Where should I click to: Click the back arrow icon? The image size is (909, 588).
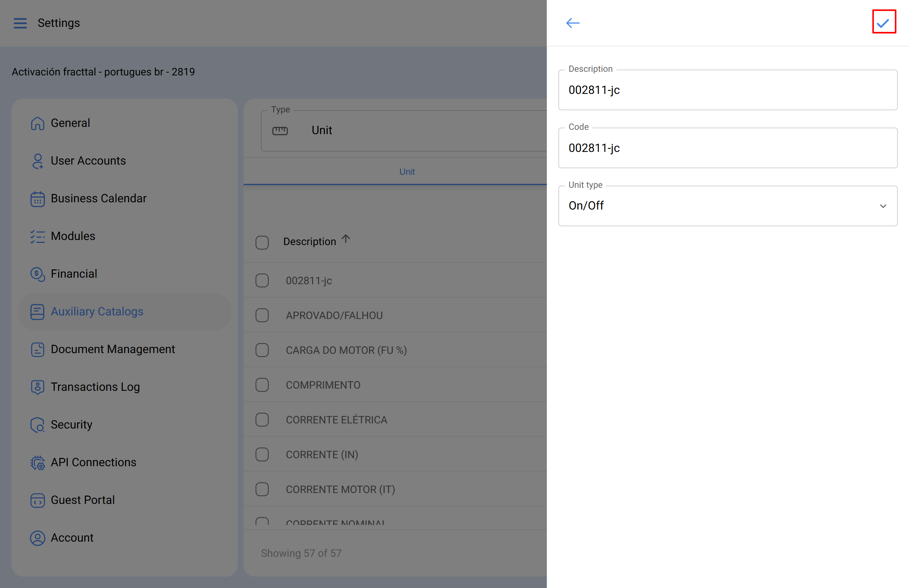[572, 23]
